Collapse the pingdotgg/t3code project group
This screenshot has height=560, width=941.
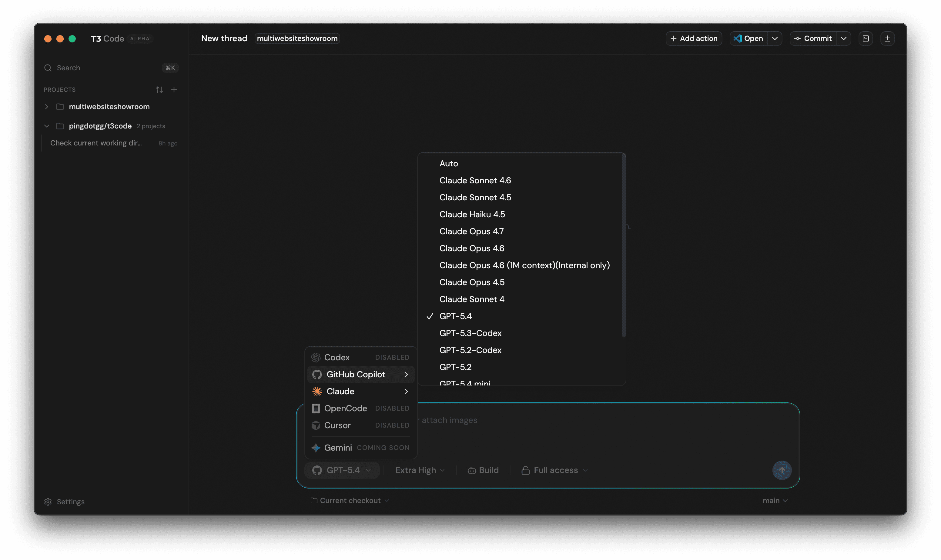[x=46, y=126]
